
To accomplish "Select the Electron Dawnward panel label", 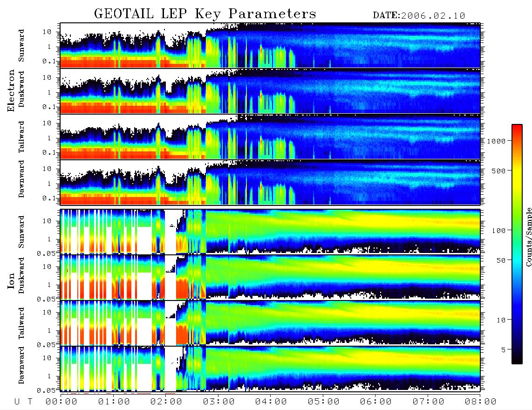I will coord(21,179).
